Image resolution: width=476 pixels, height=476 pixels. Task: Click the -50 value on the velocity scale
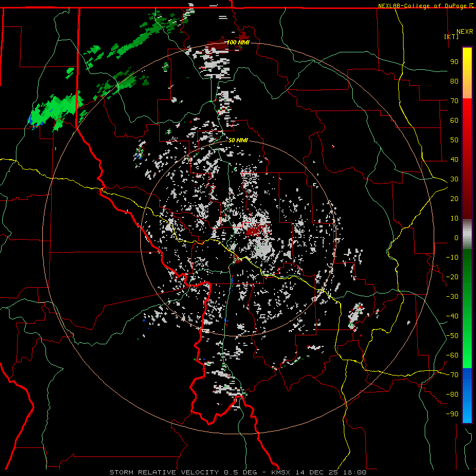tap(452, 336)
